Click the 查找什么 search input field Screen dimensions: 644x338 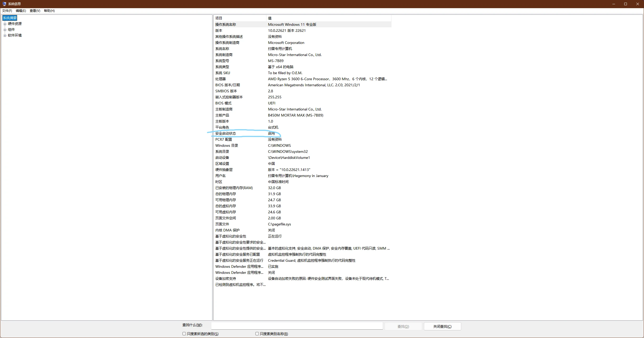coord(297,326)
